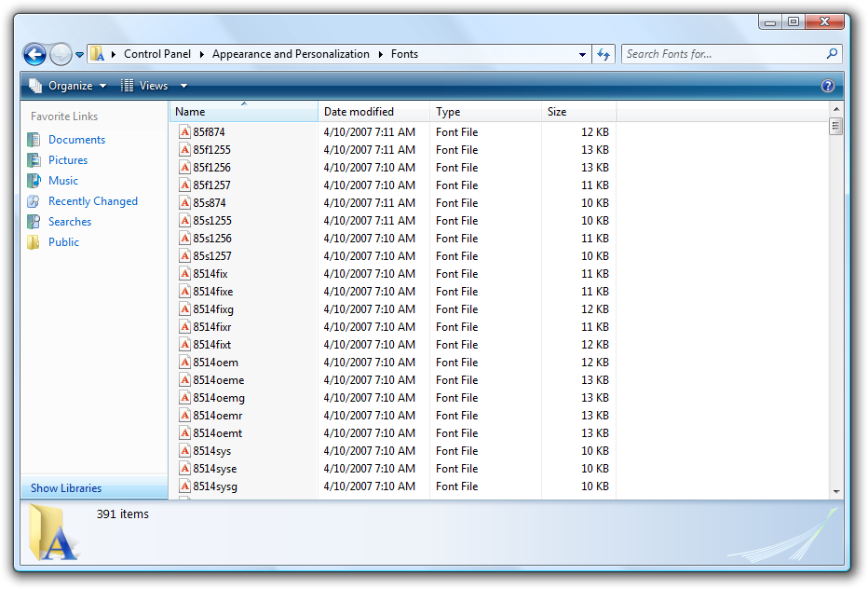Select the 8514sys file name
Screen dimensions: 868x589
(x=212, y=451)
